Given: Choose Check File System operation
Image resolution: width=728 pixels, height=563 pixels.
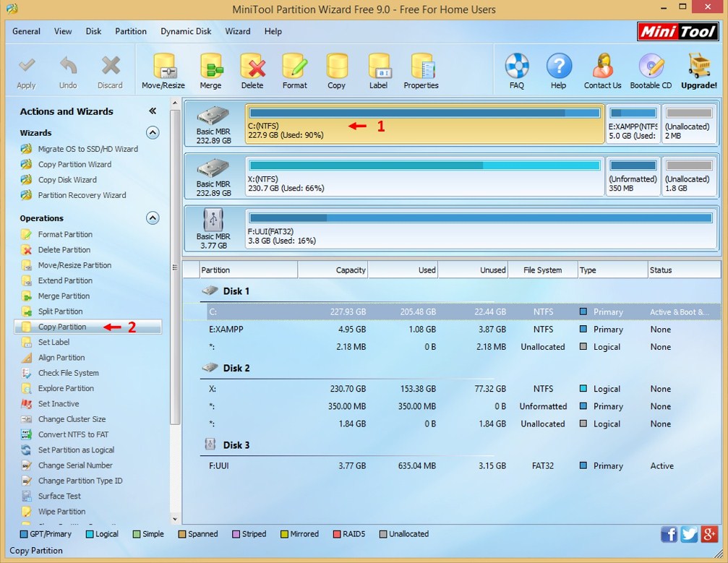Looking at the screenshot, I should pos(68,373).
